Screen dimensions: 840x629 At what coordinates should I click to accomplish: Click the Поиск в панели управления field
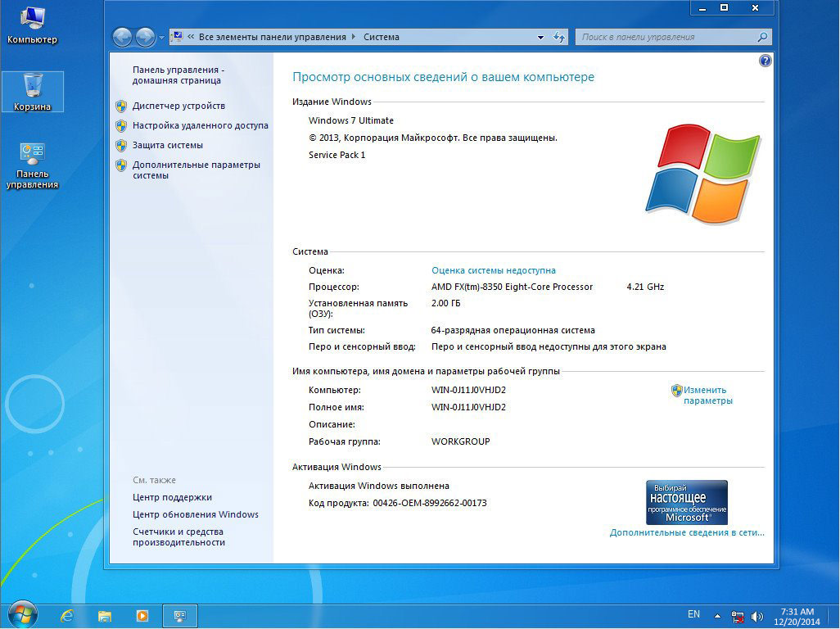(674, 37)
